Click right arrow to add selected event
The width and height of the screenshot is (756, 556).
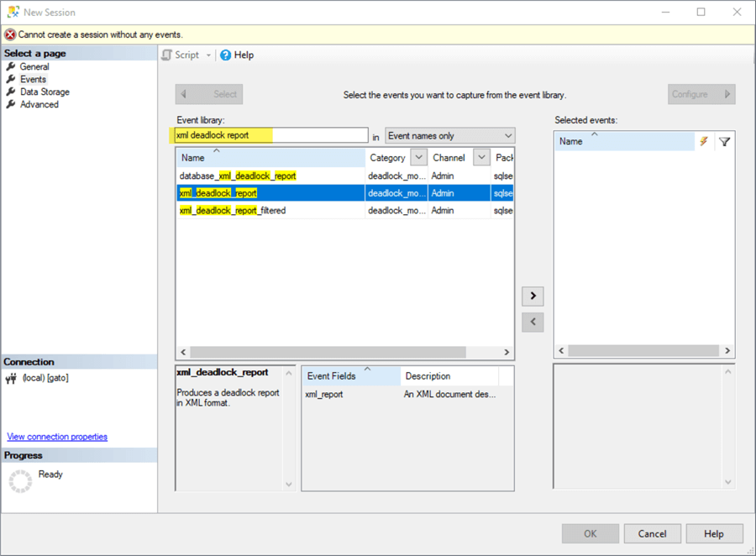click(x=533, y=296)
